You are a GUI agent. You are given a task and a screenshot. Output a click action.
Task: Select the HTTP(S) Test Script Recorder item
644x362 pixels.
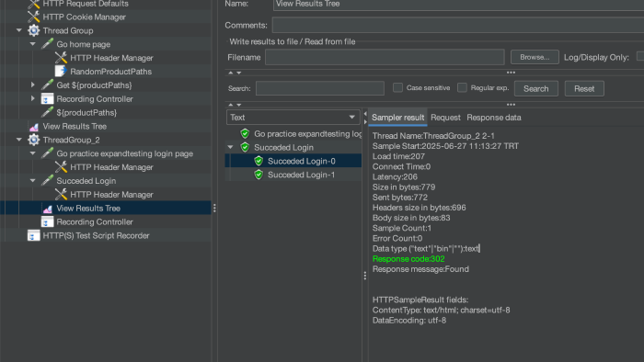point(96,236)
